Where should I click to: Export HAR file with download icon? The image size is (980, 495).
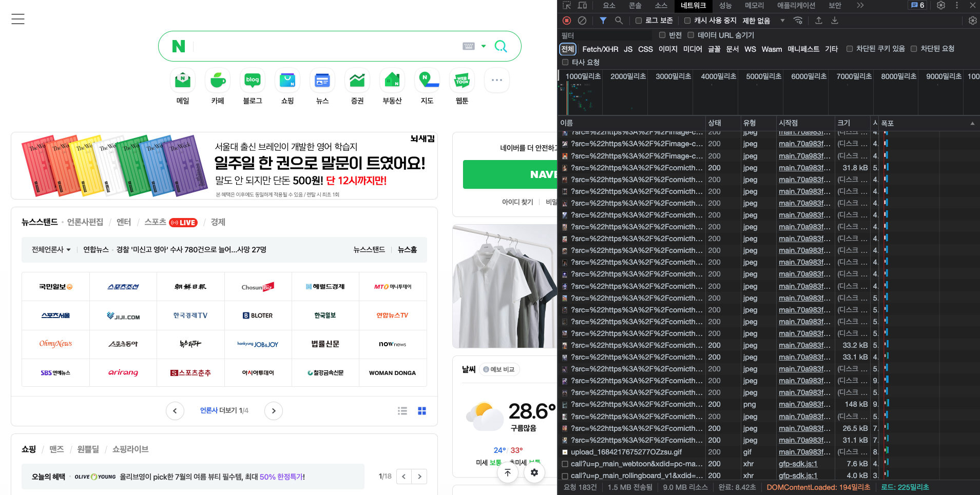tap(835, 21)
